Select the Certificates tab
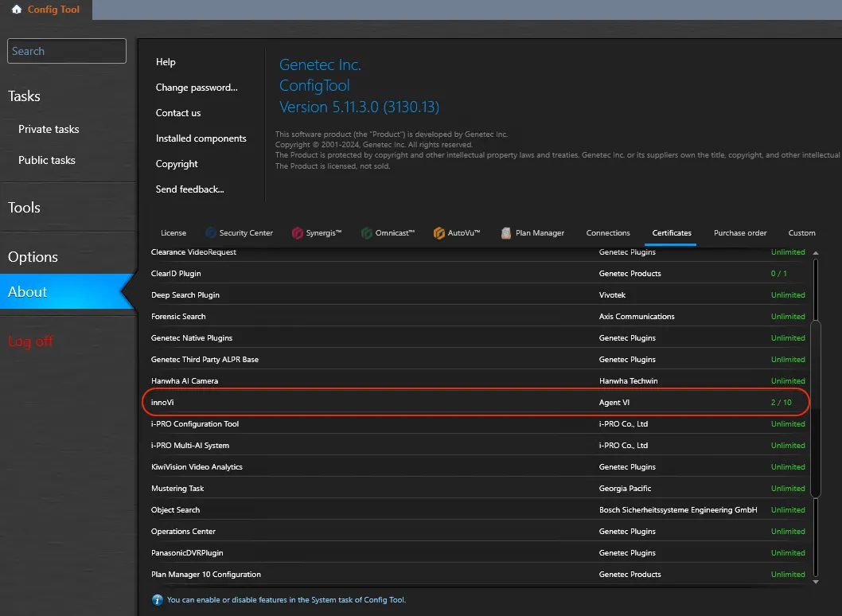The image size is (842, 616). [x=671, y=232]
